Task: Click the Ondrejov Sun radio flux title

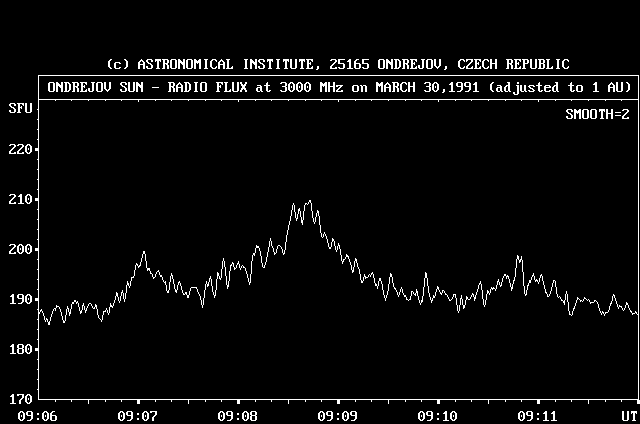Action: (x=338, y=87)
